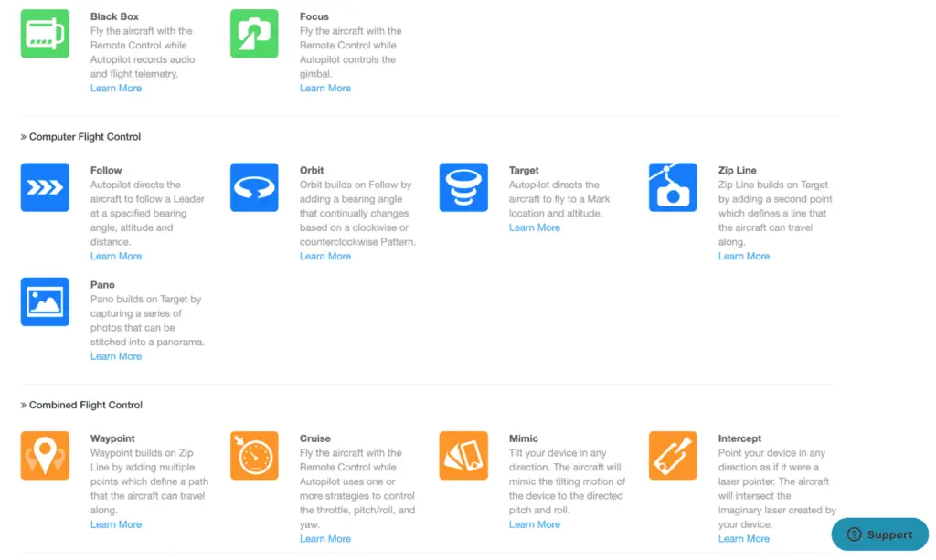Click Learn More under Target description
This screenshot has height=560, width=936.
[534, 227]
